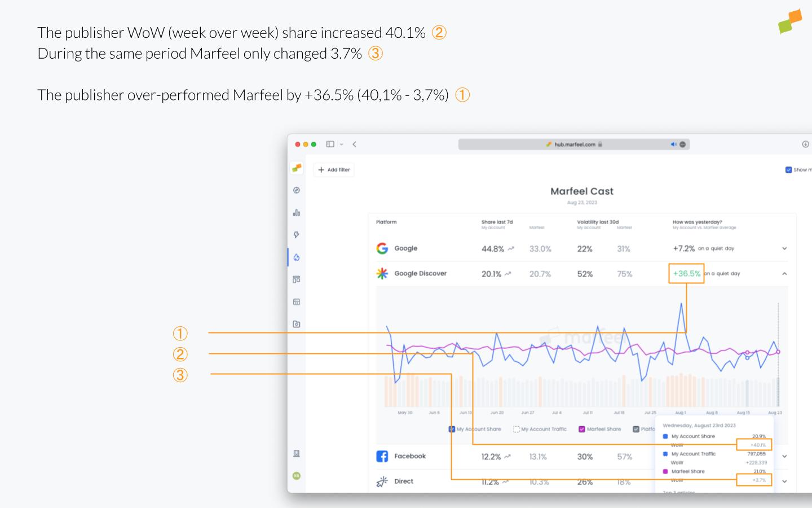812x508 pixels.
Task: Expand the Facebook platform row
Action: click(x=784, y=456)
